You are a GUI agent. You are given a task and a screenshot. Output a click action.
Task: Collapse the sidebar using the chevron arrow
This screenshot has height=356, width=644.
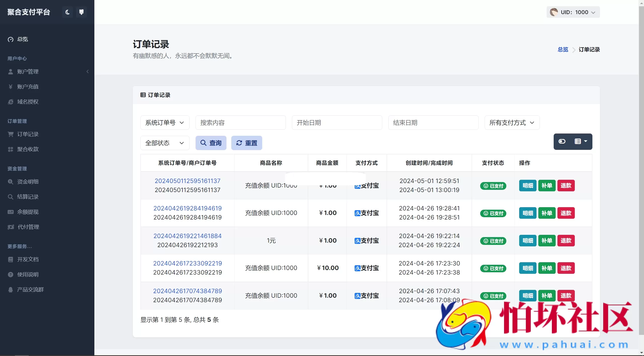[x=88, y=71]
